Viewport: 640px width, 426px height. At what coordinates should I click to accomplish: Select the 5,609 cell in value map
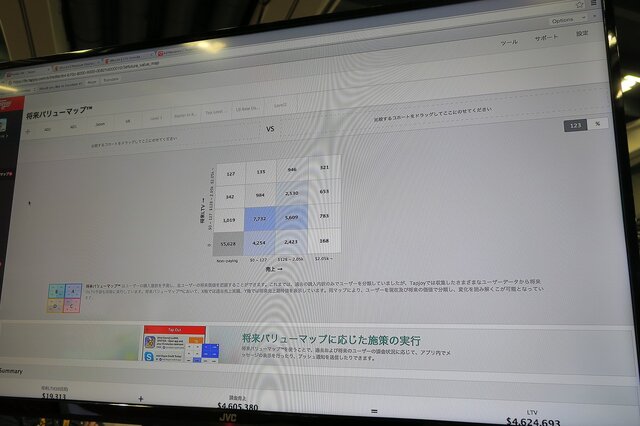[x=292, y=216]
